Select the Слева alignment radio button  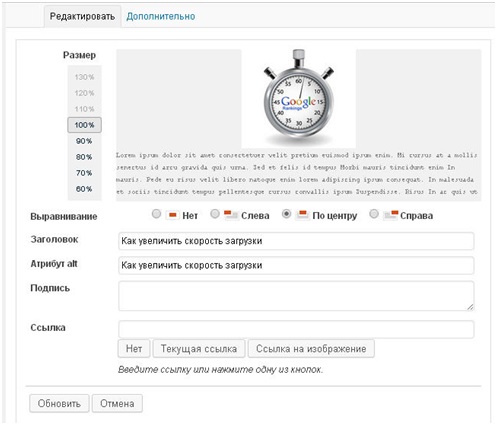click(215, 214)
